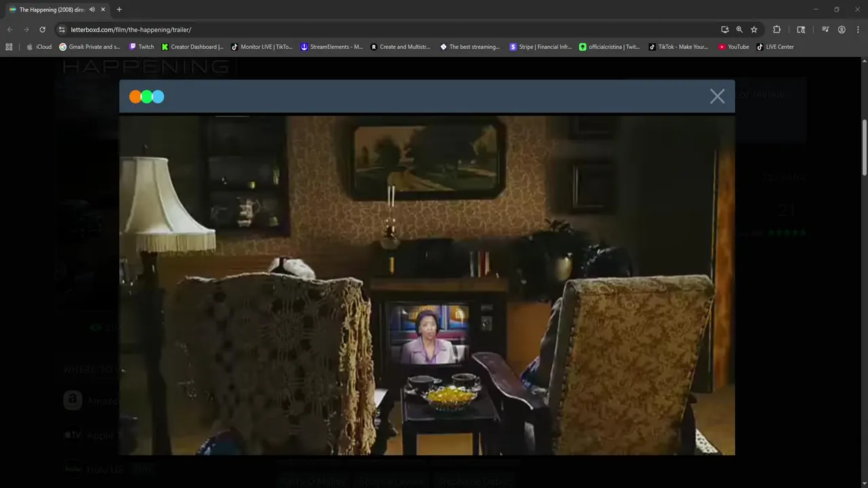The image size is (868, 488).
Task: Open the Stripe | Financial Infr... bookmark
Action: coord(540,47)
